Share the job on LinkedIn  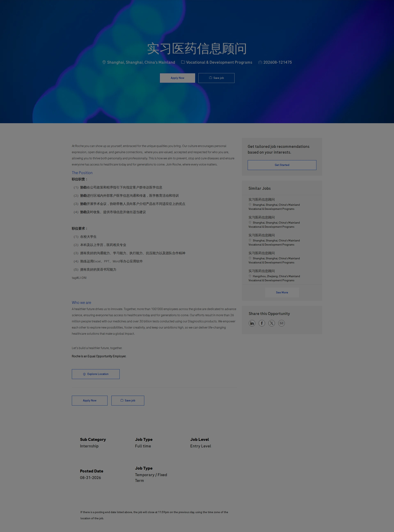pyautogui.click(x=252, y=323)
